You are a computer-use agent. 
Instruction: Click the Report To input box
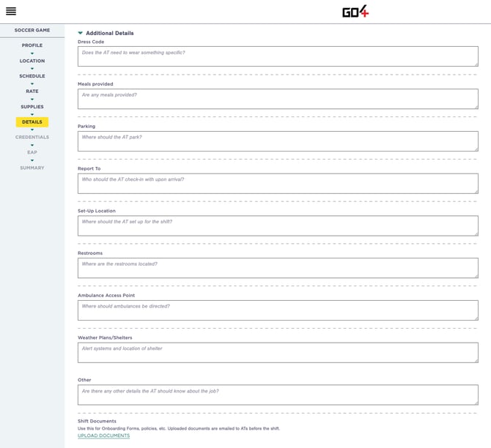278,183
